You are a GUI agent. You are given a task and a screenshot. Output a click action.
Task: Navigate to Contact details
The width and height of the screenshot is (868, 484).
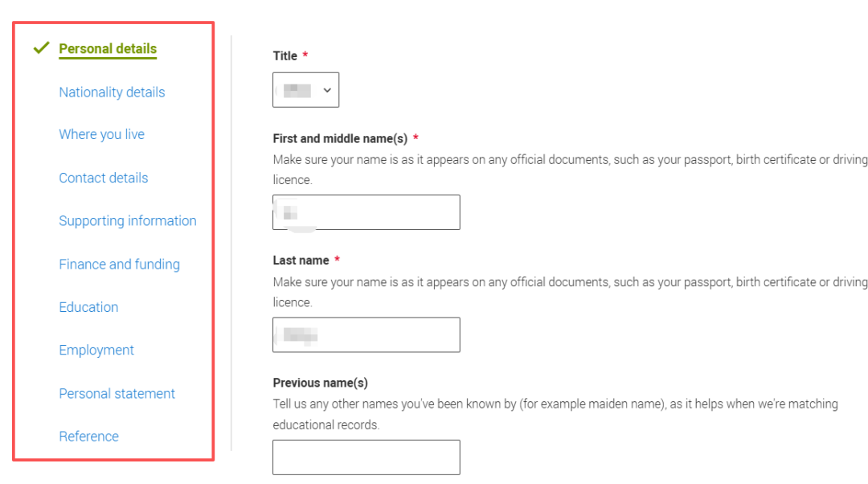[103, 178]
